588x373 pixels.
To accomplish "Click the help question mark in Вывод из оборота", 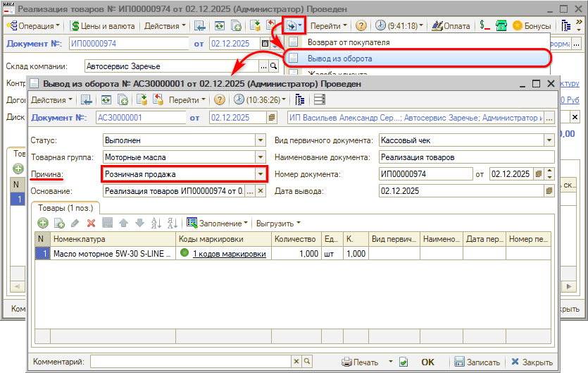I will coord(219,100).
